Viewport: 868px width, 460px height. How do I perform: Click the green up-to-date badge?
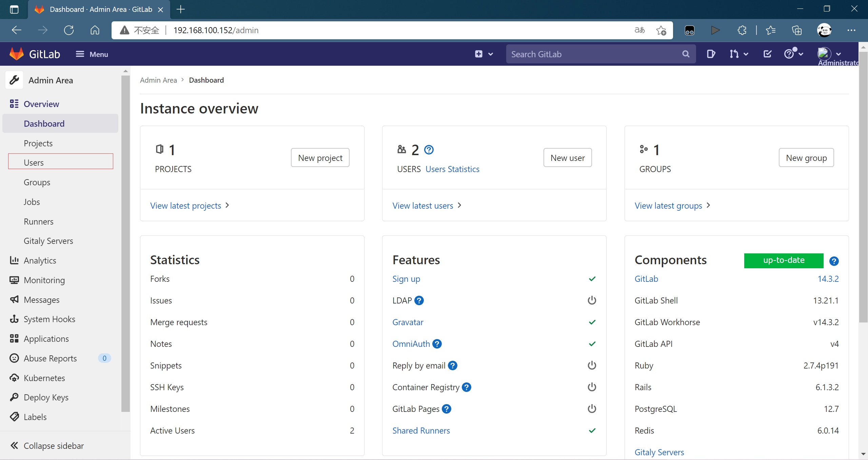(783, 260)
